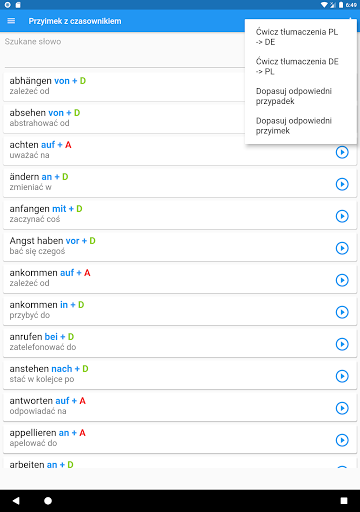The image size is (360, 512).
Task: Play audio for achten auf
Action: tap(342, 152)
